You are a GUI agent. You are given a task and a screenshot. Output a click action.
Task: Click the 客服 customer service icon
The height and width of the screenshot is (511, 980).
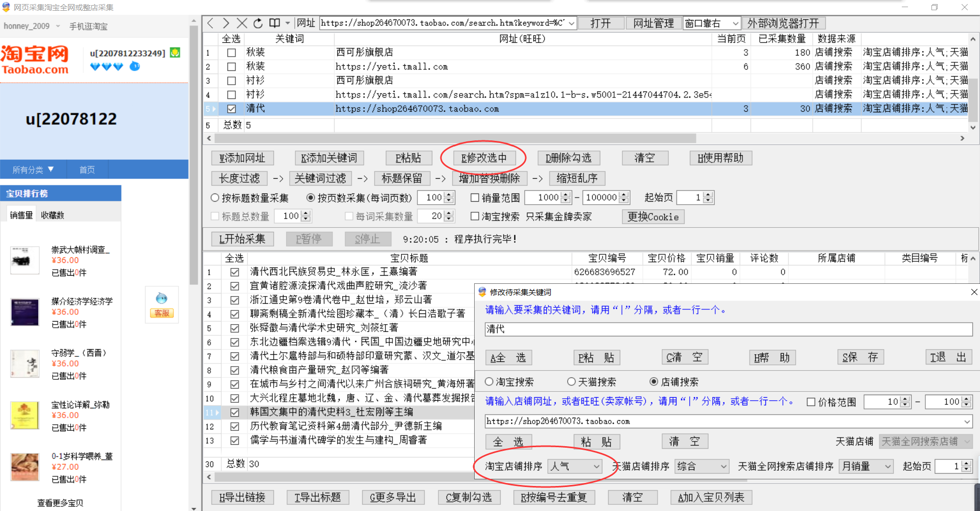[x=162, y=306]
